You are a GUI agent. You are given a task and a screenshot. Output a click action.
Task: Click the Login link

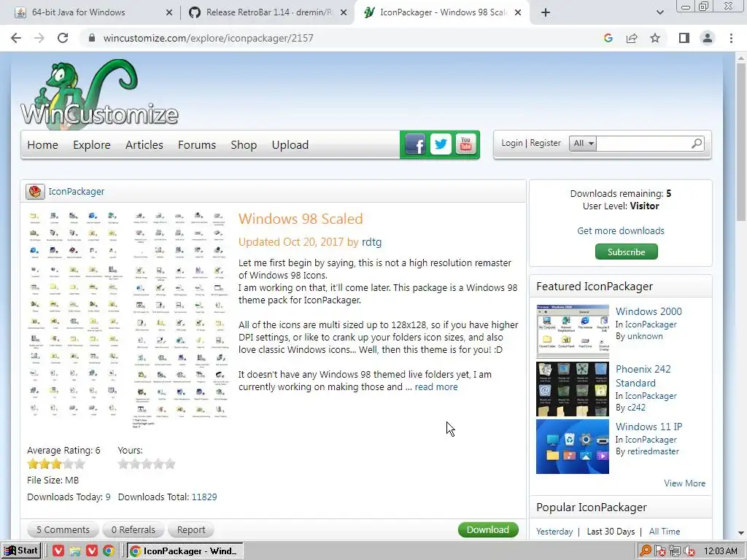pyautogui.click(x=511, y=143)
